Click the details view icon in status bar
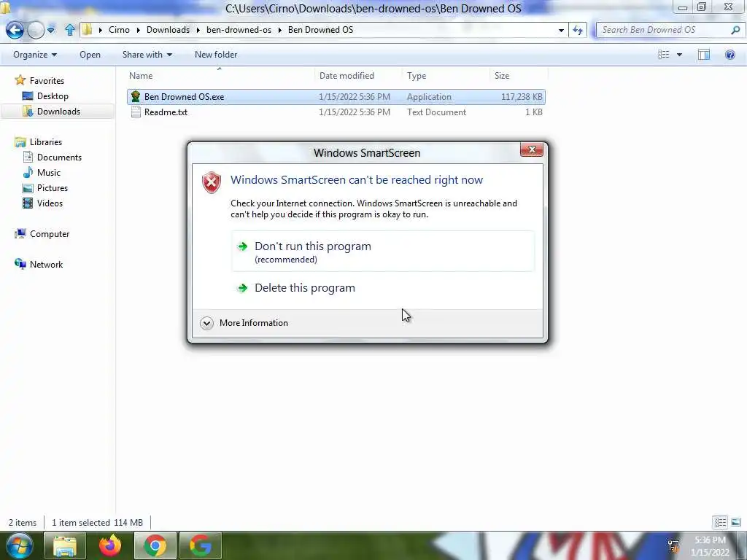 click(720, 522)
